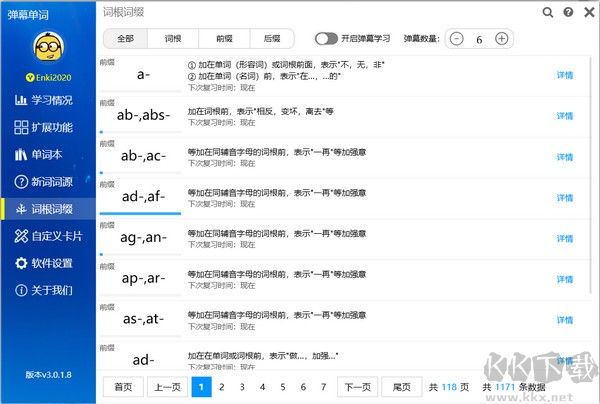The width and height of the screenshot is (600, 404).
Task: Open 扩展功能 in the sidebar
Action: [x=48, y=127]
